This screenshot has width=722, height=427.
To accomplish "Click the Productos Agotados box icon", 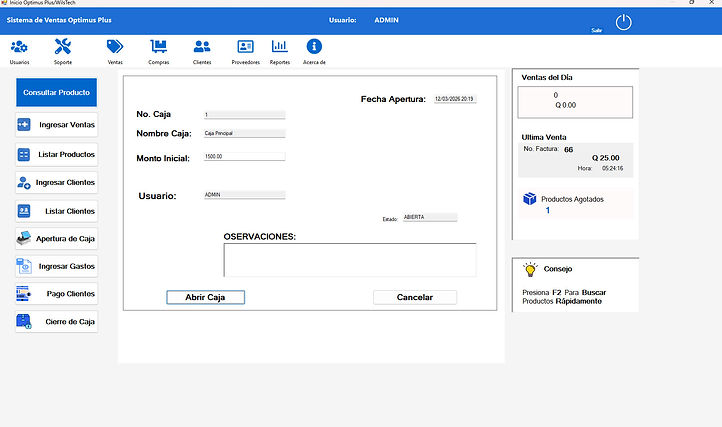I will (x=530, y=199).
